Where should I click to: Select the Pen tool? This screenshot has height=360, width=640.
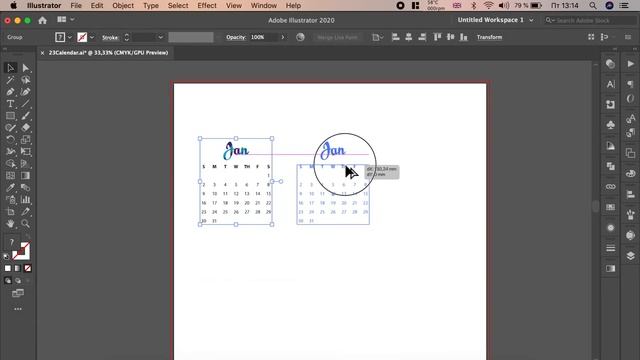[x=10, y=92]
